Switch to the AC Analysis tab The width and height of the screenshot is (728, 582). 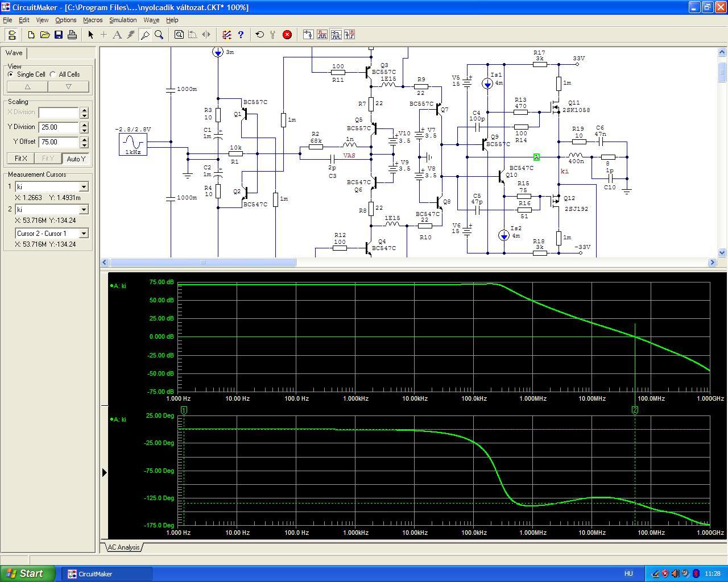point(123,547)
